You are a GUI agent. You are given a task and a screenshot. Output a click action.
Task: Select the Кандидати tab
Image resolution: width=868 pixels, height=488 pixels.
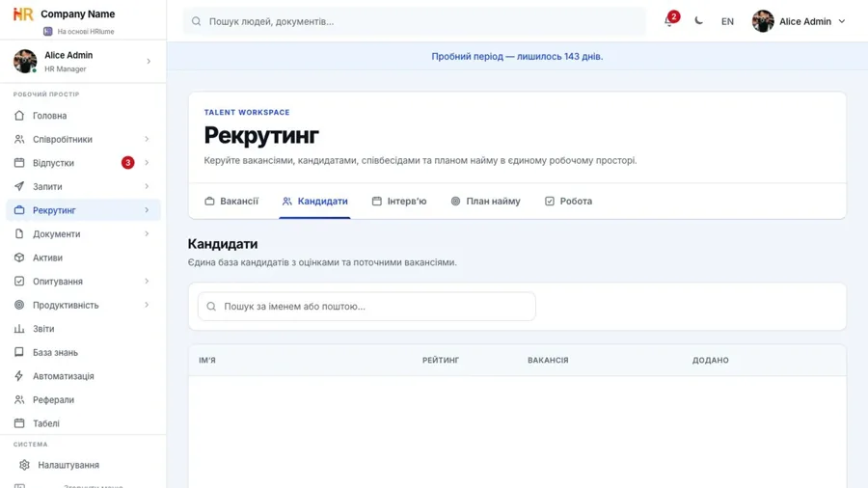click(314, 202)
